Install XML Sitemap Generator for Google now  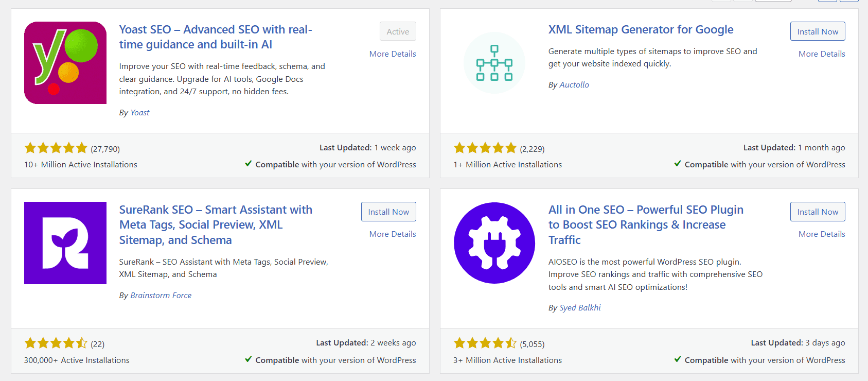click(x=818, y=31)
